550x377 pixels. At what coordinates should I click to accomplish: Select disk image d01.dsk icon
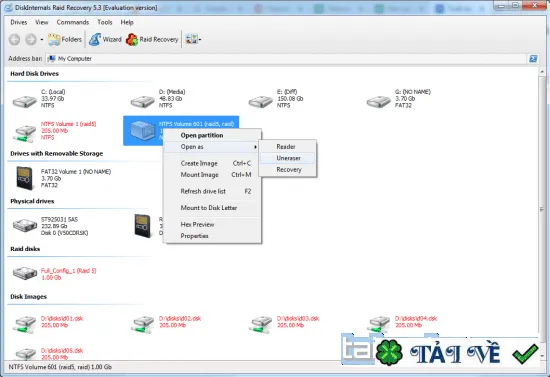pyautogui.click(x=25, y=324)
